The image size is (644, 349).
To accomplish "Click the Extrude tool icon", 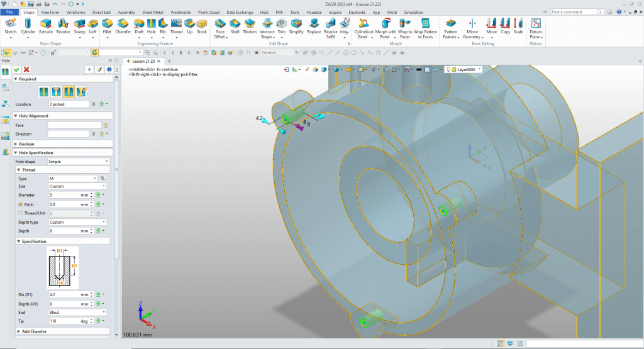I will [46, 26].
